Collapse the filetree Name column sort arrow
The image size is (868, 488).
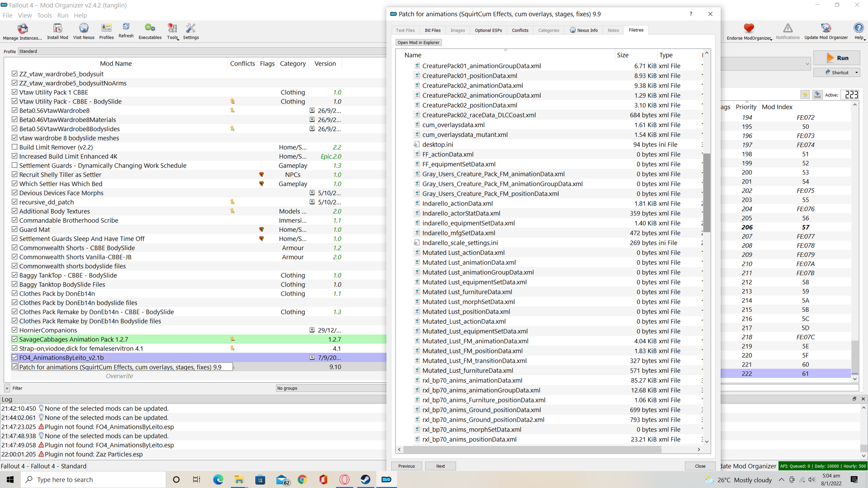pyautogui.click(x=505, y=50)
